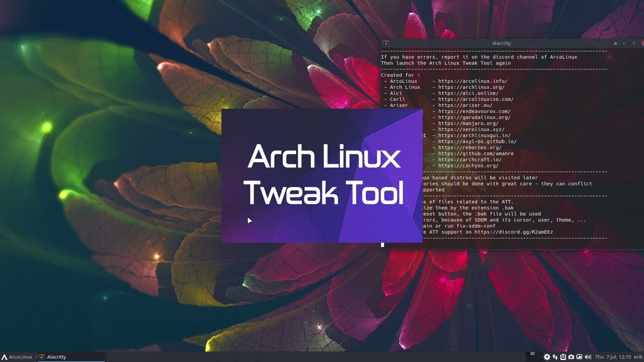This screenshot has width=644, height=362.
Task: Maximize the Alacritty terminal window
Action: pos(634,43)
